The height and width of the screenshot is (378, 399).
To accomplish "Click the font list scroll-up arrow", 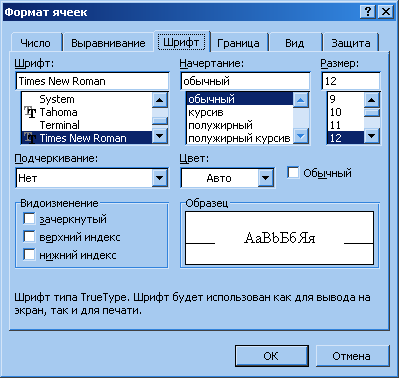I will pyautogui.click(x=160, y=100).
